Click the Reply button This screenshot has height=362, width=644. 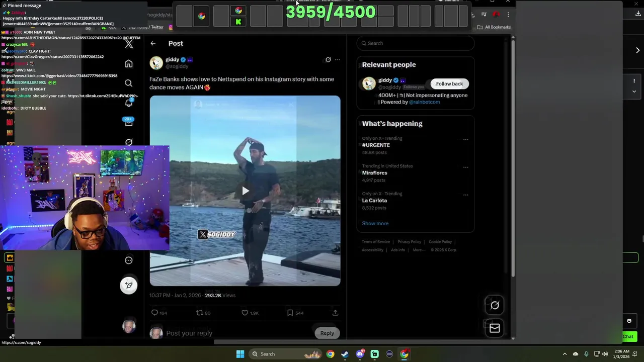click(327, 333)
